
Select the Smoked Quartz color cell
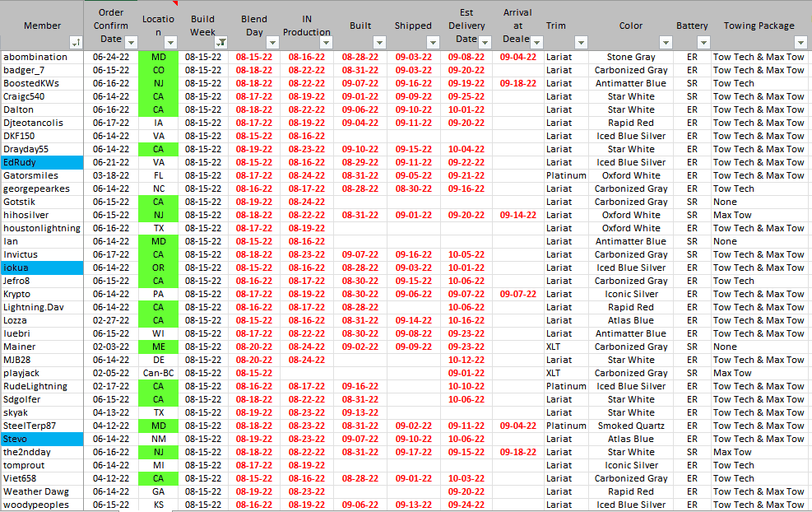pos(631,426)
